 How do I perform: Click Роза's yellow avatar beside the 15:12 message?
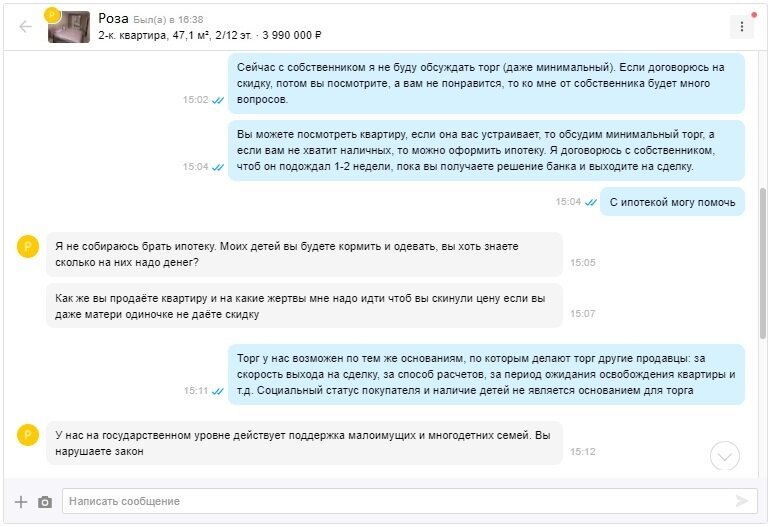coord(28,435)
